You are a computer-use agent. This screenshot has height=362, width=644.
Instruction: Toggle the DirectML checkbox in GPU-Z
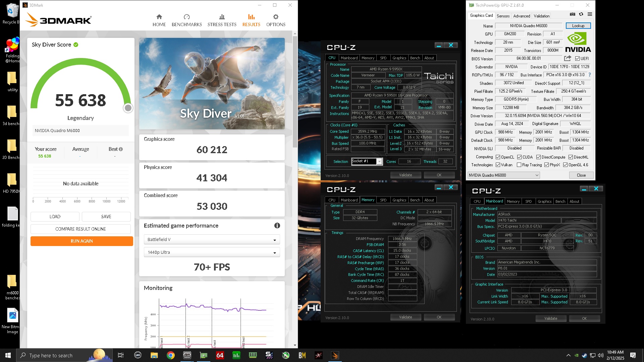pos(571,157)
